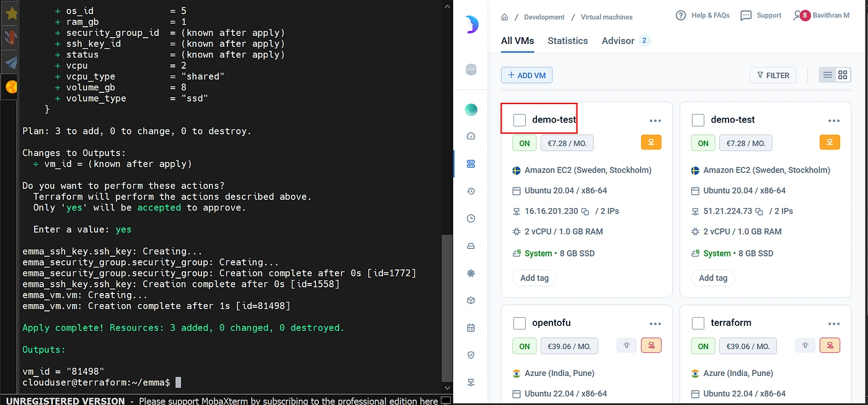This screenshot has height=405, width=868.
Task: Click the lightbulb advisor icon on opentofu card
Action: [626, 346]
